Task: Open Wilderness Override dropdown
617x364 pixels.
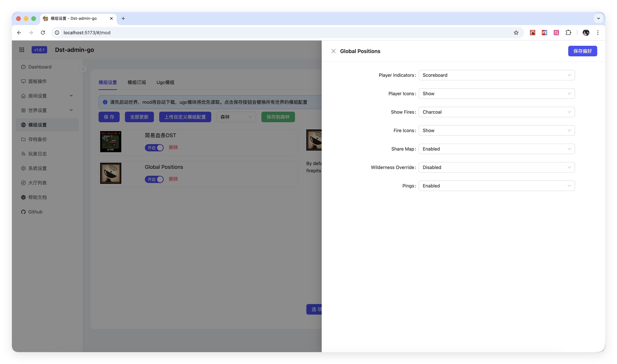Action: click(x=497, y=167)
